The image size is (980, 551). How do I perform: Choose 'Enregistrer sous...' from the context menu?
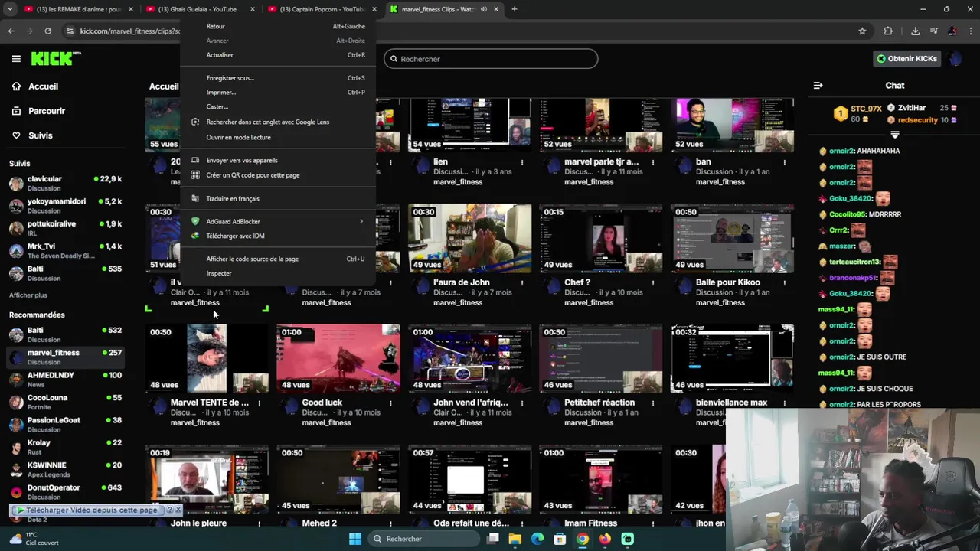tap(278, 78)
